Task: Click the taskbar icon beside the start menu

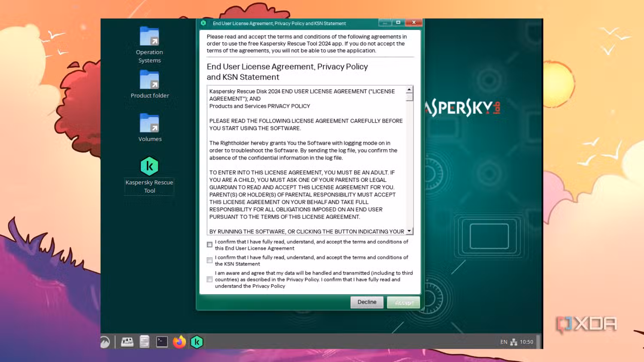Action: click(x=127, y=342)
